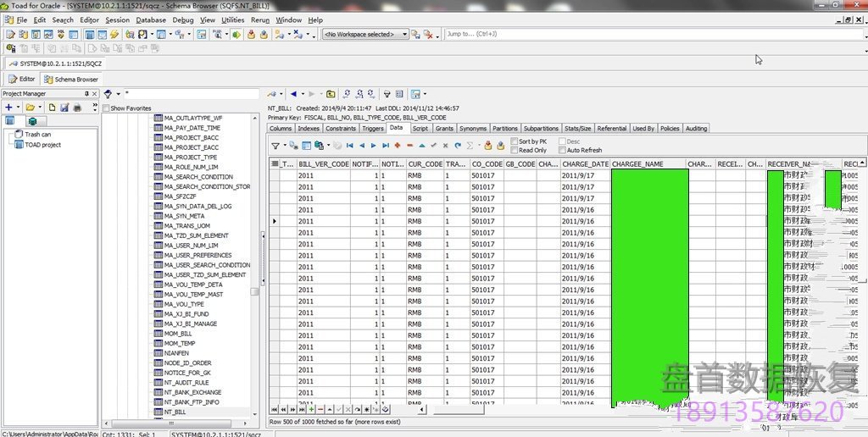Click the red minus in bottom grid navigator
The height and width of the screenshot is (437, 868).
(x=320, y=409)
